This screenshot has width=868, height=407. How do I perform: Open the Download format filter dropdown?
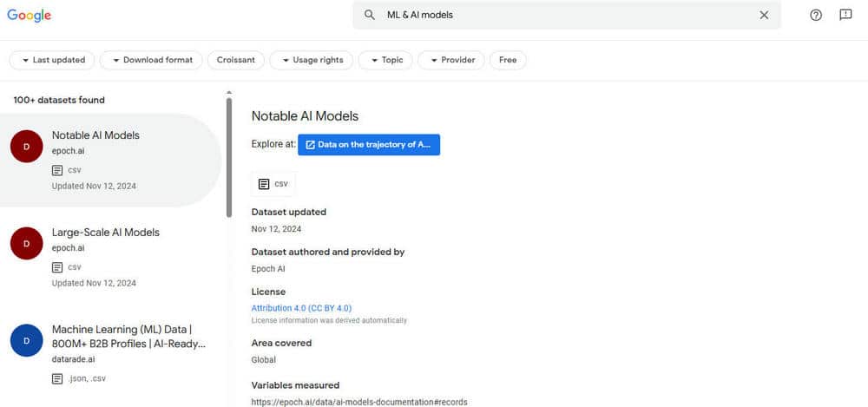[x=151, y=60]
